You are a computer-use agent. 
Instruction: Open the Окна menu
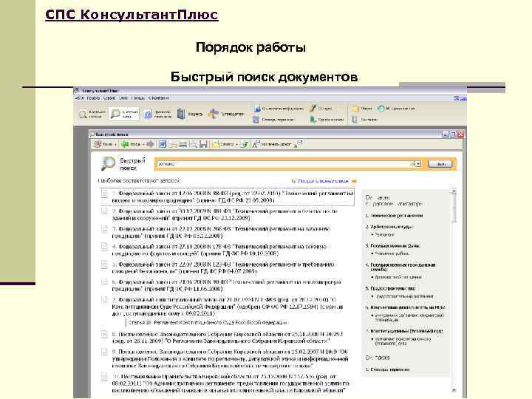[123, 98]
